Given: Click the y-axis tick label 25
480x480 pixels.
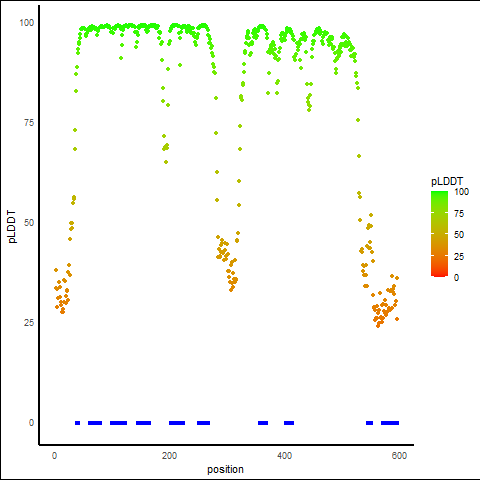Looking at the screenshot, I should (x=29, y=323).
